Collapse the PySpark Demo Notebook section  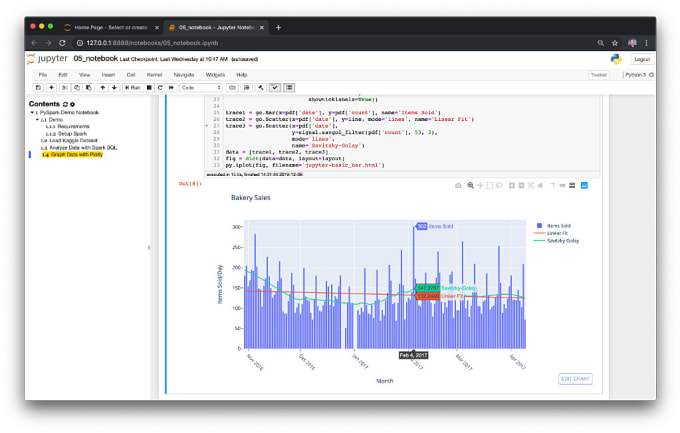point(32,112)
